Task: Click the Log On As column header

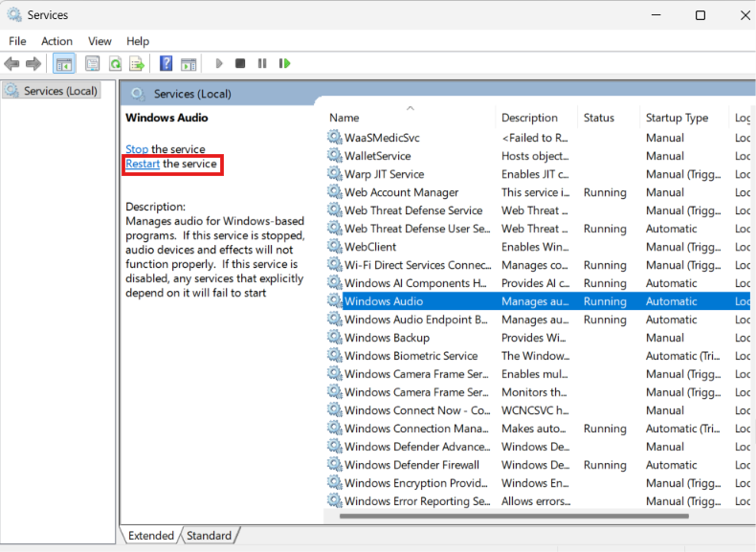Action: click(742, 118)
